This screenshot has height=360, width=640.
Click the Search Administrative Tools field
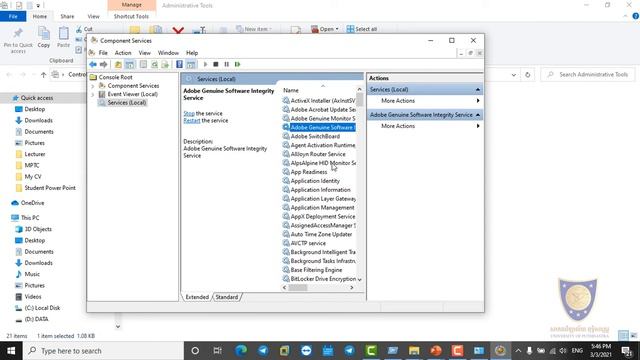click(587, 75)
